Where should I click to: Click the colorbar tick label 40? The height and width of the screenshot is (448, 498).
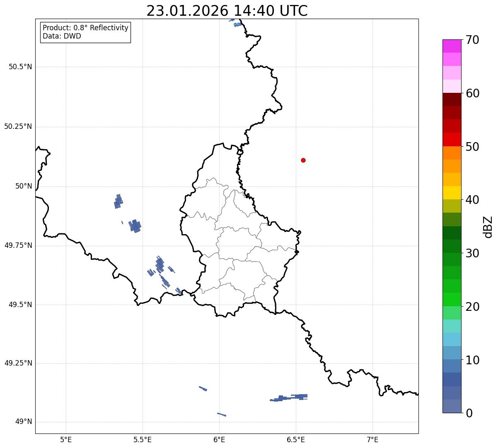pyautogui.click(x=472, y=200)
